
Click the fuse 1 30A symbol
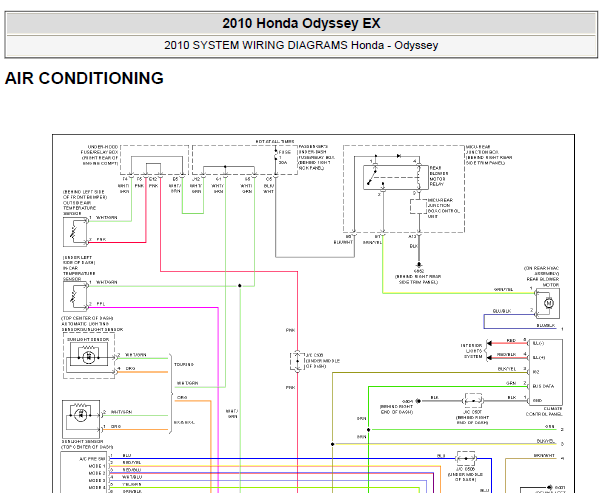pyautogui.click(x=276, y=157)
